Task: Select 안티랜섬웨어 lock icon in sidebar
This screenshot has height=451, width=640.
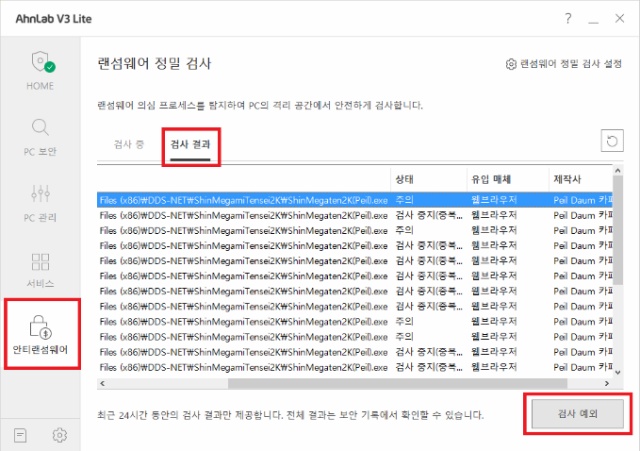Action: click(40, 327)
